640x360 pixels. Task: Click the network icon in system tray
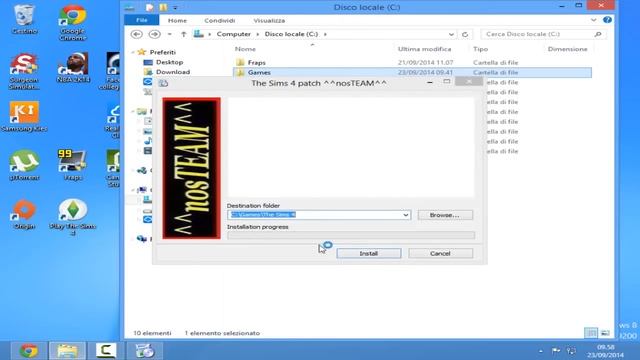click(571, 351)
